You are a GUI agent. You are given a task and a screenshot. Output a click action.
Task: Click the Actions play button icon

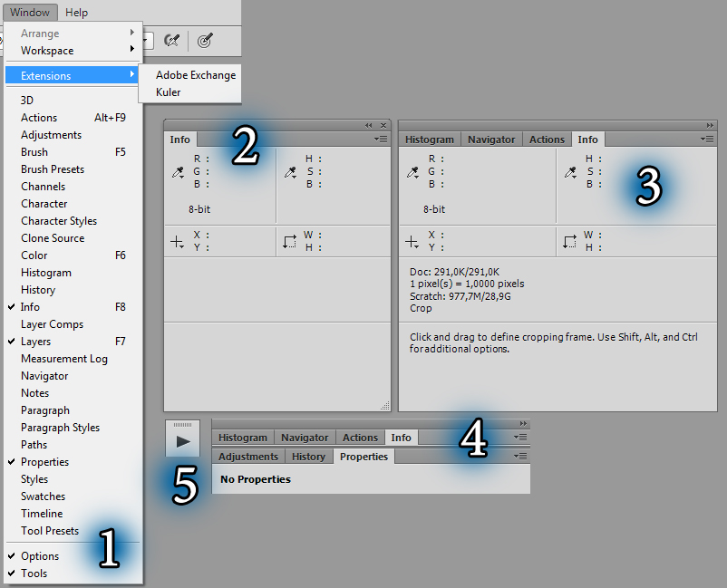(x=183, y=441)
